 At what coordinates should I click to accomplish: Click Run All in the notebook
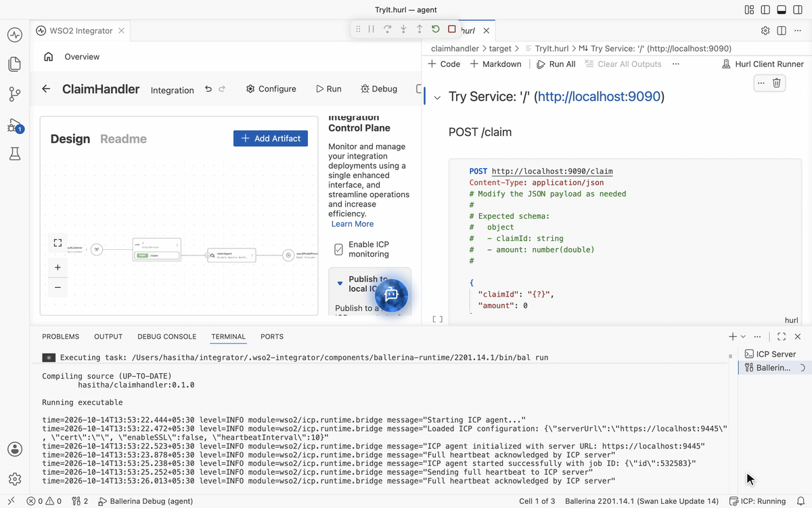pyautogui.click(x=556, y=64)
